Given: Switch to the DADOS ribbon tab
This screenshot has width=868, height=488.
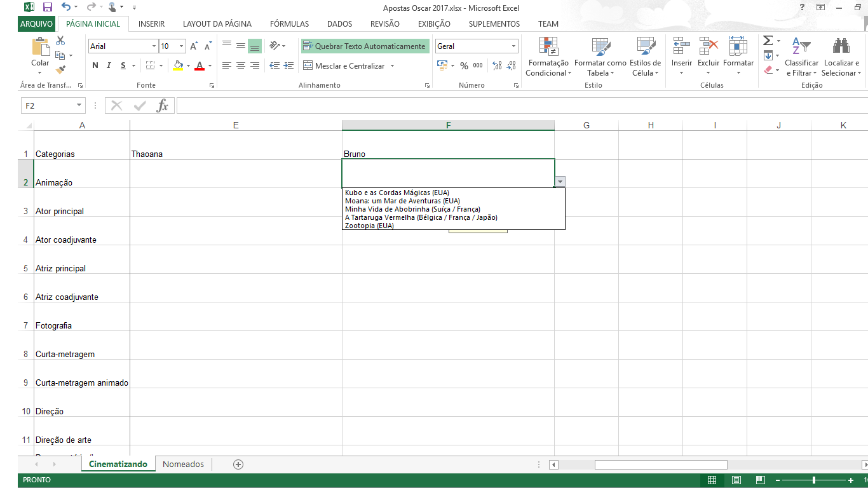Looking at the screenshot, I should click(339, 24).
